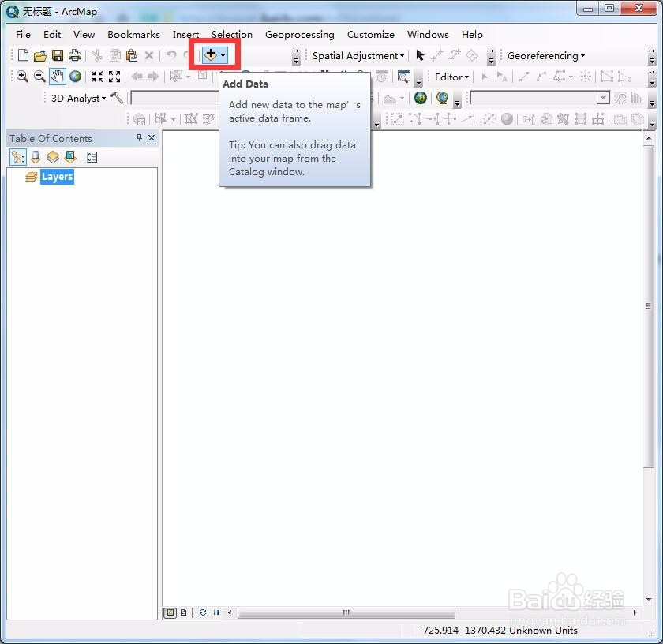Select the Spatial Adjustment arrow tool
The image size is (663, 644).
[x=420, y=55]
